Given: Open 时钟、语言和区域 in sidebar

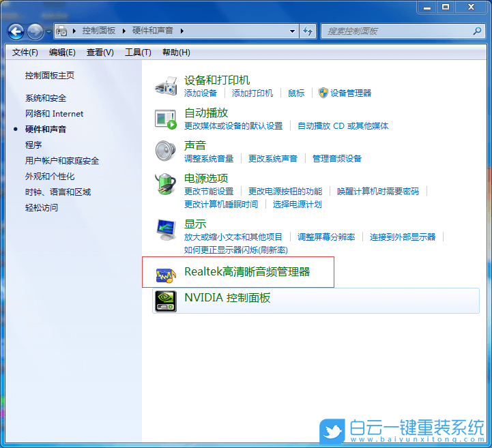Looking at the screenshot, I should pos(58,192).
